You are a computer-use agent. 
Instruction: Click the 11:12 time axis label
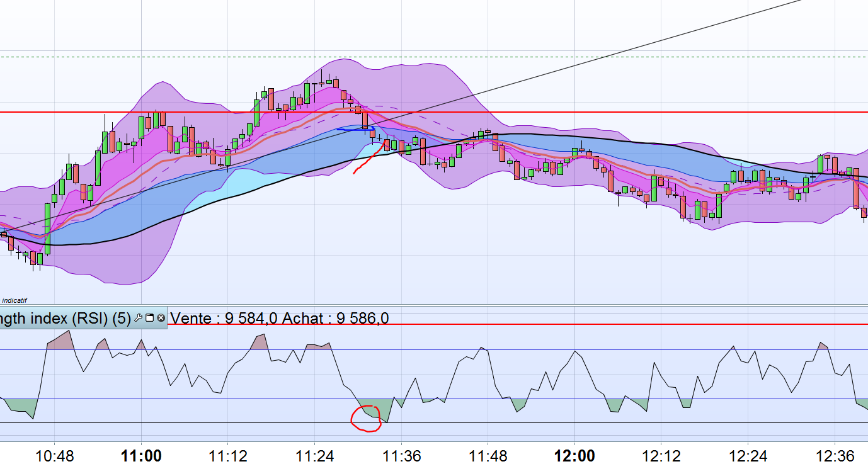227,455
